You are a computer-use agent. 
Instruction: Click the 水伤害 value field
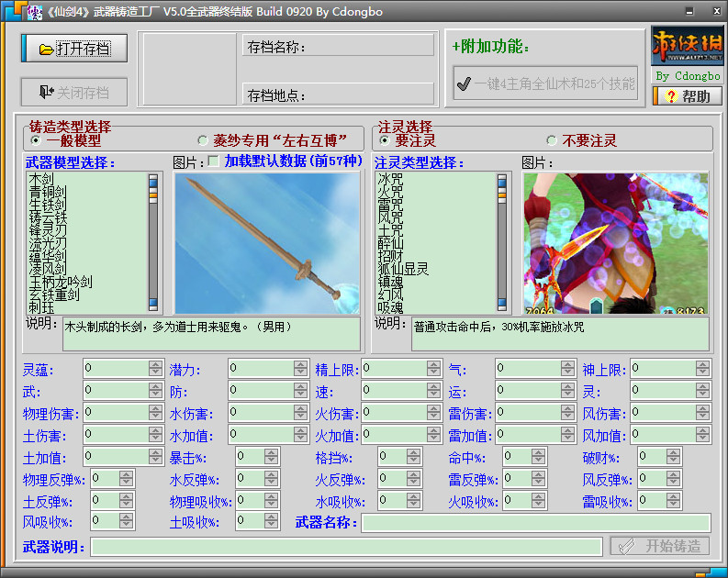pyautogui.click(x=262, y=412)
